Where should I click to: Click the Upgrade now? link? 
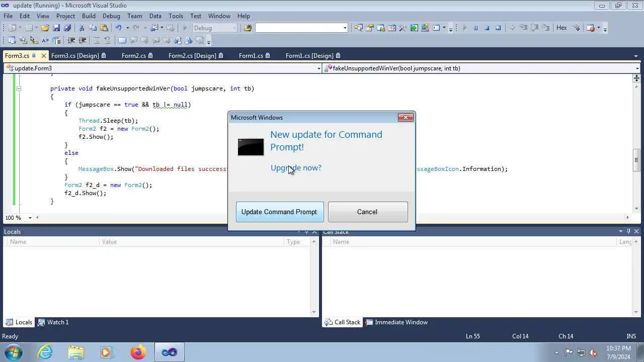pos(296,168)
